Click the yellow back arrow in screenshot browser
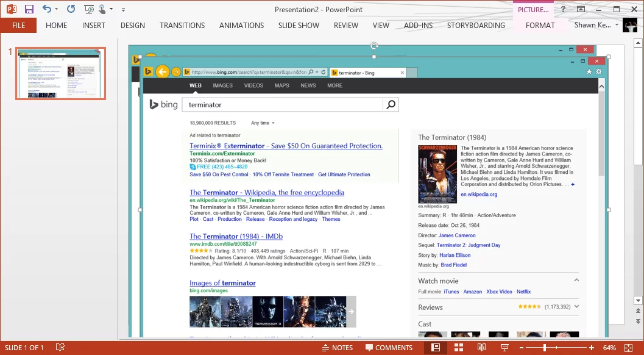644x355 pixels. click(163, 72)
